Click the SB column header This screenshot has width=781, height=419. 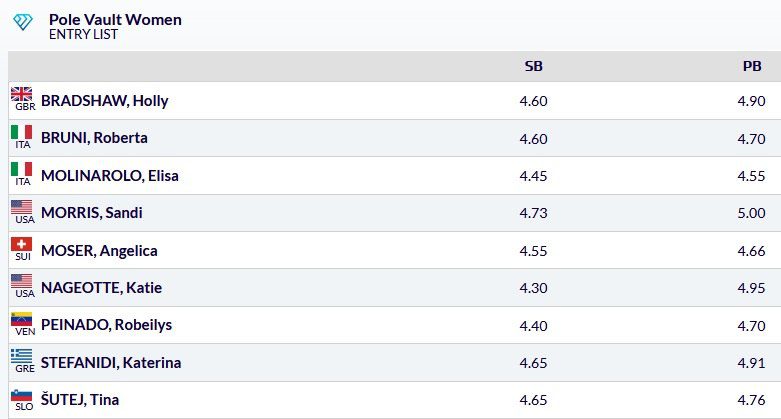coord(533,66)
